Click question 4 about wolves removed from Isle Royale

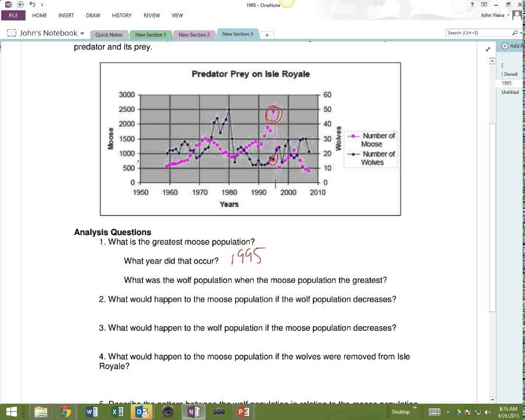pos(254,361)
